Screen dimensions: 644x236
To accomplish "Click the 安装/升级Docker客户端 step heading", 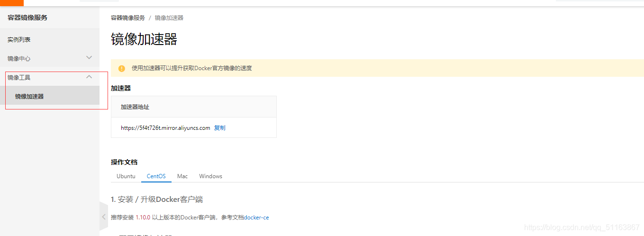I will (x=157, y=200).
